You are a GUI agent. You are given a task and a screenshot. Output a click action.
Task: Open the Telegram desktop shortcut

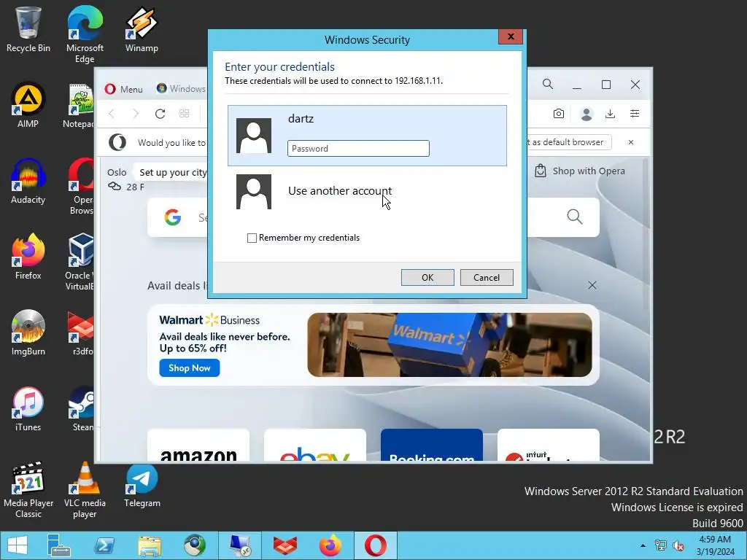point(142,485)
